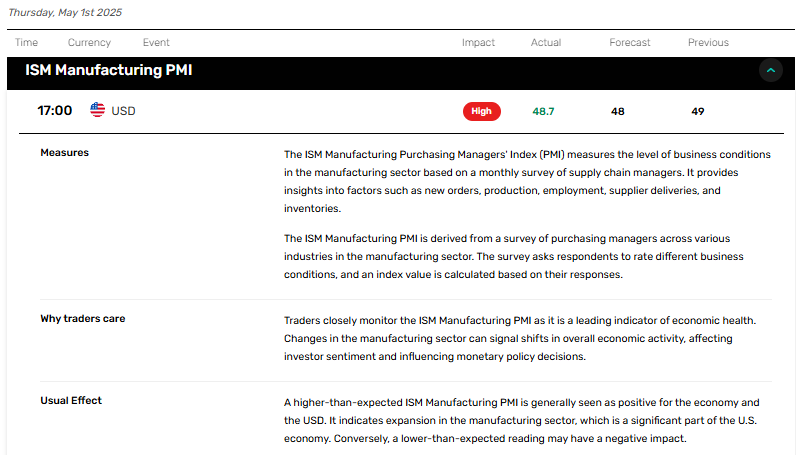Image resolution: width=796 pixels, height=455 pixels.
Task: Click the paragraph starting 'The ISM Manufacturing PMI is derived'
Action: [513, 256]
